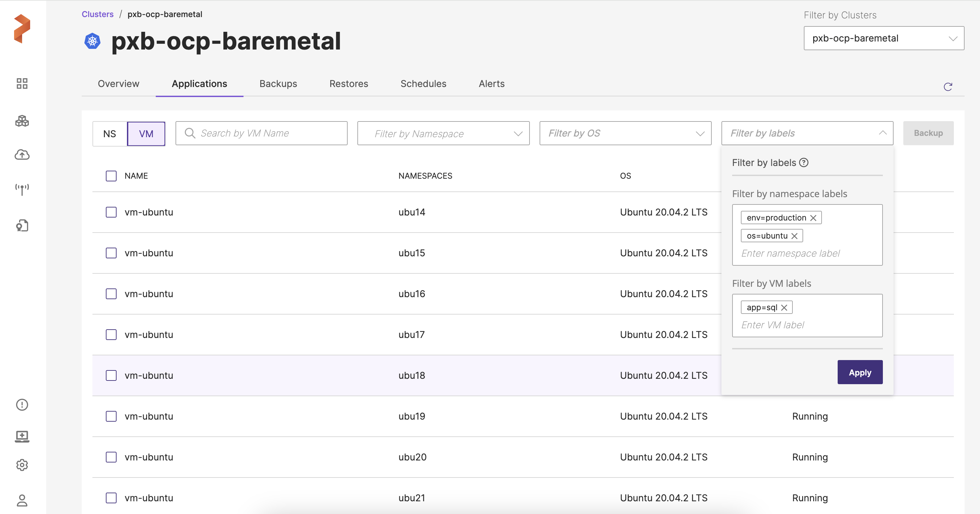Tick the checkbox for ubu20 VM
Image resolution: width=980 pixels, height=514 pixels.
pyautogui.click(x=111, y=457)
